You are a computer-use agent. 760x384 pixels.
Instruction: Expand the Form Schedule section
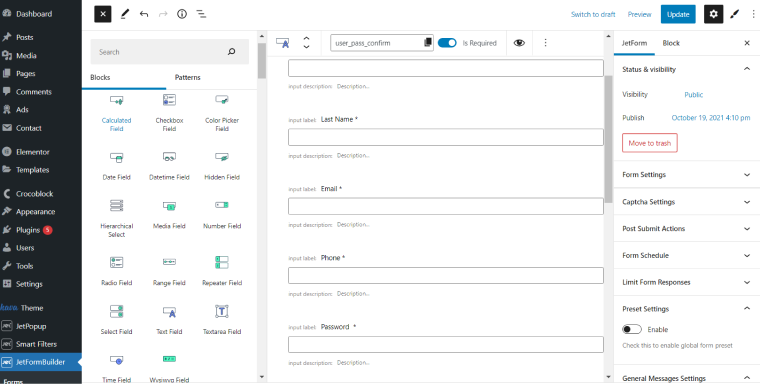687,256
